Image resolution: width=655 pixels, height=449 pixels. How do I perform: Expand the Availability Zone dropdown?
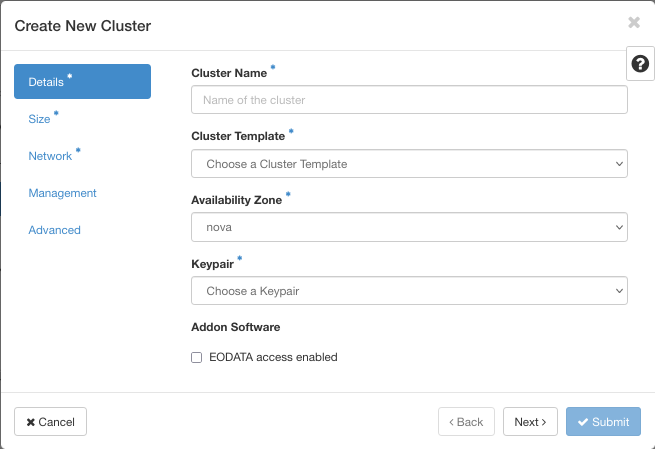coord(409,227)
